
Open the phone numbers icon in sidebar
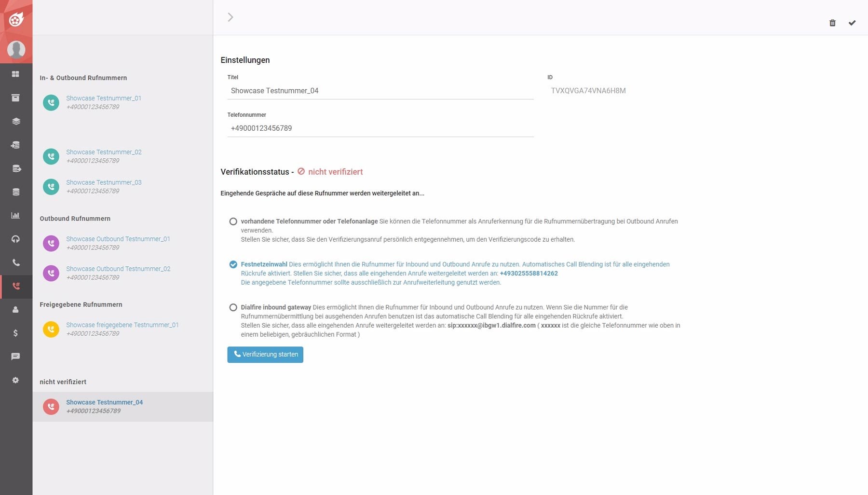coord(16,286)
